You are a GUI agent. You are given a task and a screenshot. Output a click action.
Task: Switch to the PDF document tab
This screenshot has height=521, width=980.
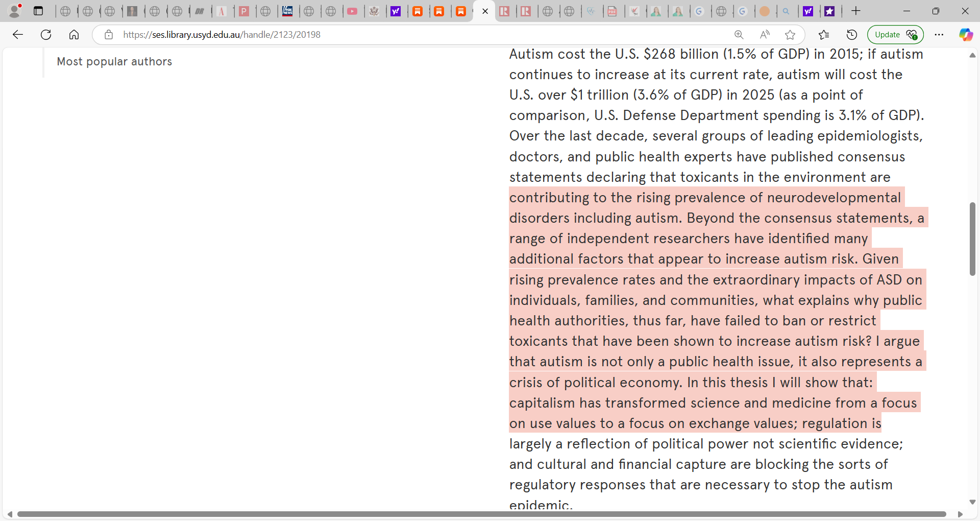pos(612,11)
